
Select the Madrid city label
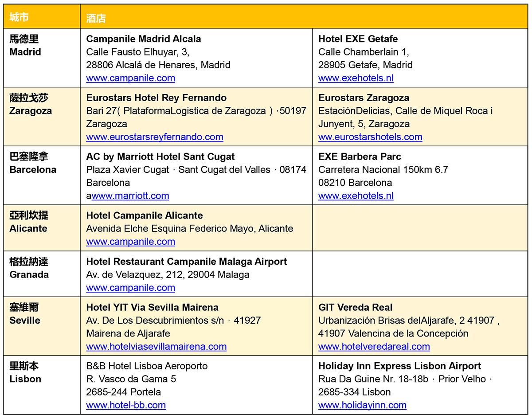pos(25,52)
